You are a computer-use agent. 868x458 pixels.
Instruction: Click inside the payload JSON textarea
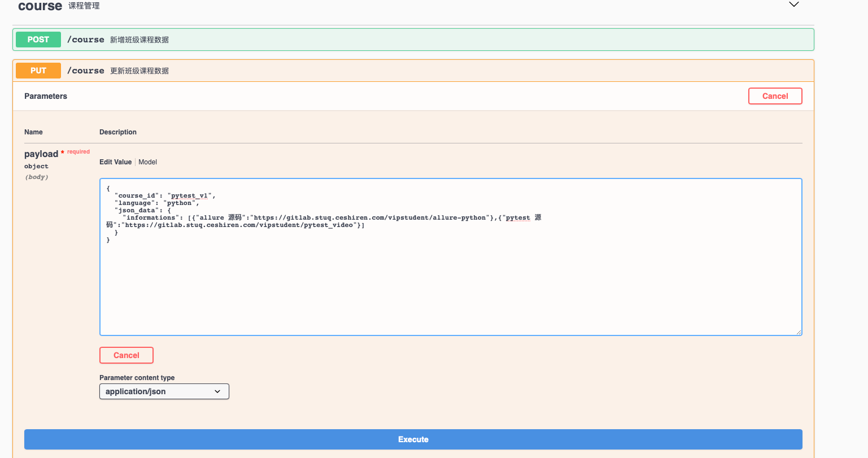450,282
